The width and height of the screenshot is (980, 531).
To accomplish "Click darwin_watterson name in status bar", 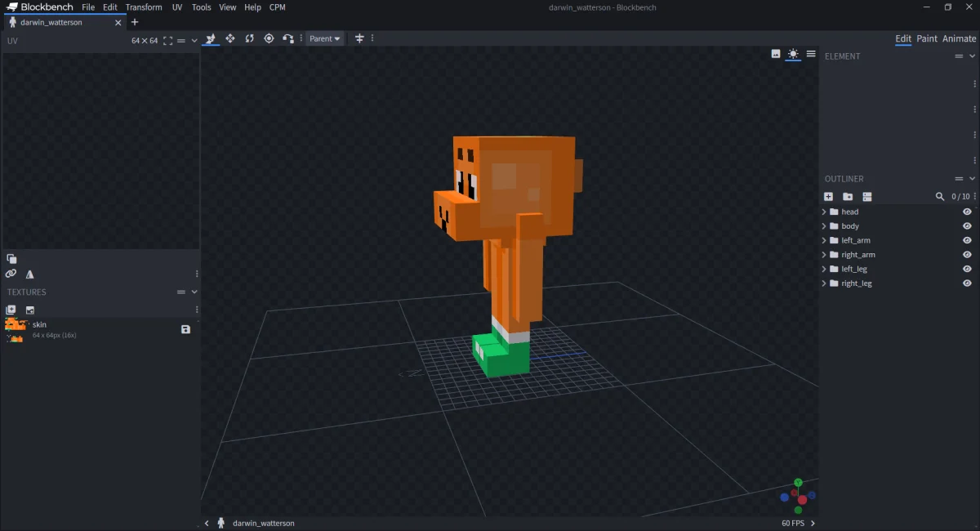I will point(264,523).
